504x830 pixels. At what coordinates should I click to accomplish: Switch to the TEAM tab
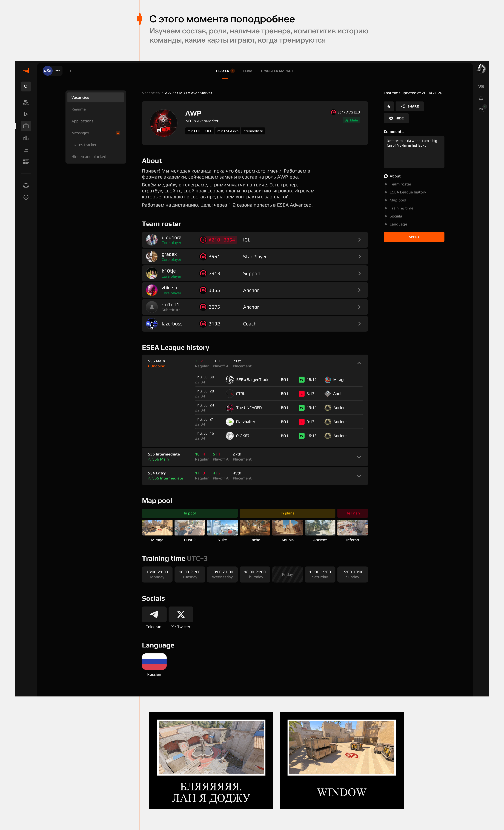click(x=247, y=71)
